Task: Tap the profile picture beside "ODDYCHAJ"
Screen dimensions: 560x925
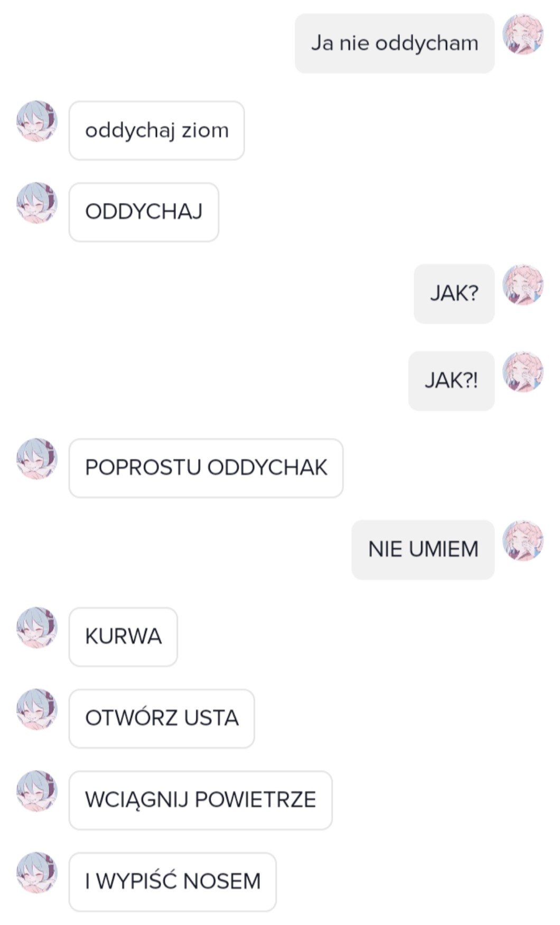Action: [x=37, y=203]
